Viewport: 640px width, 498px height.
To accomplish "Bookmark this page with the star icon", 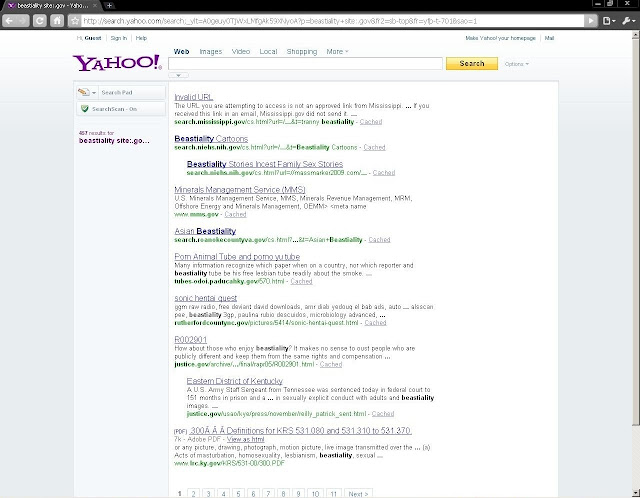I will 74,21.
